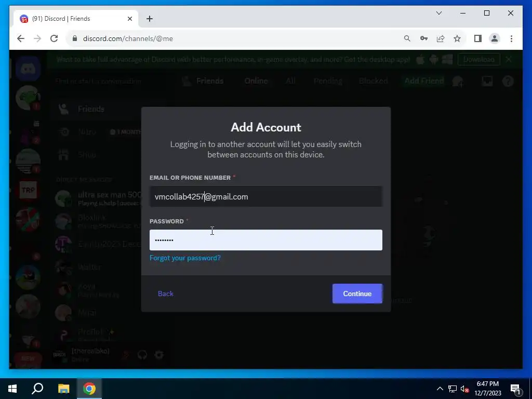Open the Chrome profile avatar menu
The width and height of the screenshot is (532, 399).
click(x=495, y=38)
